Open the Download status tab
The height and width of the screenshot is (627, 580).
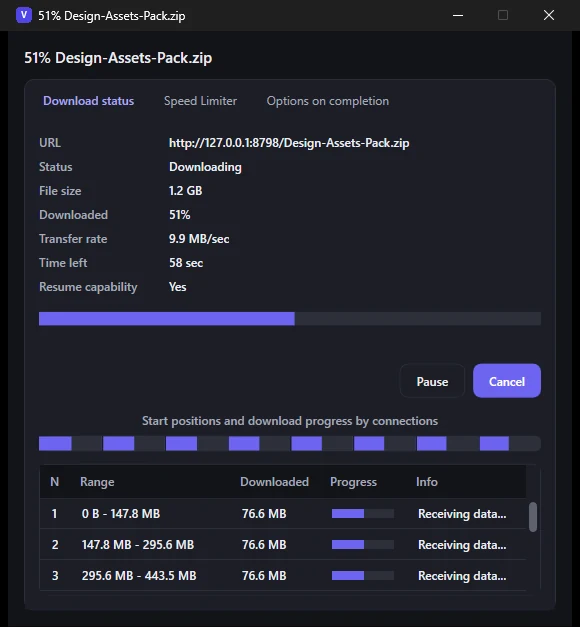[x=88, y=101]
